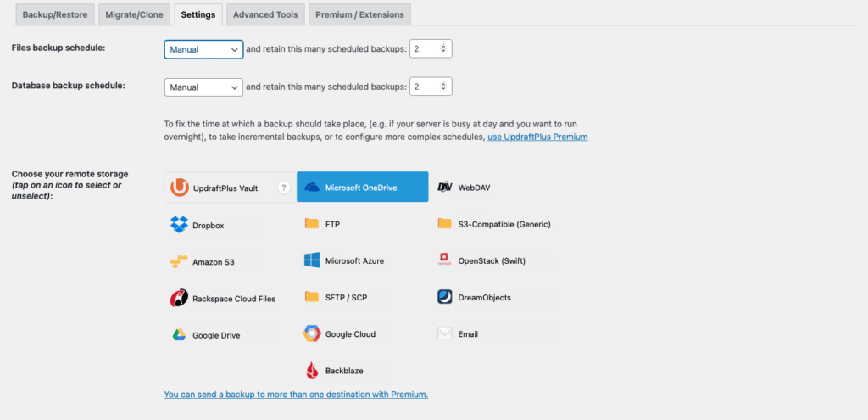Screen dimensions: 868x420
Task: Open the multiple destinations with Premium link
Action: click(296, 394)
